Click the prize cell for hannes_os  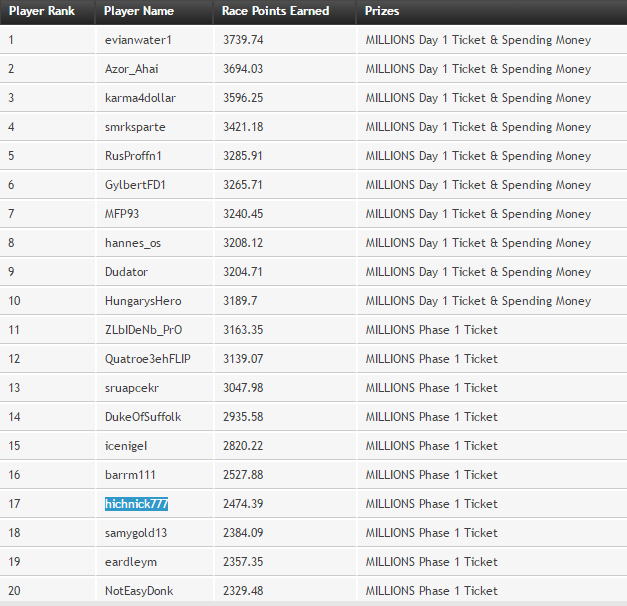478,243
